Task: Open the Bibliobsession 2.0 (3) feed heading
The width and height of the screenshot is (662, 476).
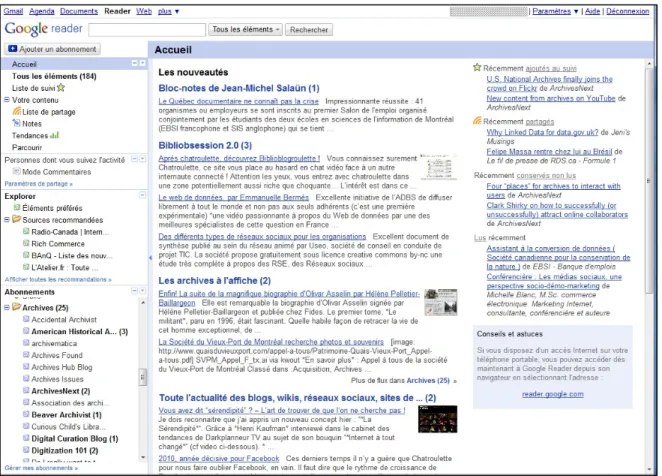Action: tap(205, 145)
